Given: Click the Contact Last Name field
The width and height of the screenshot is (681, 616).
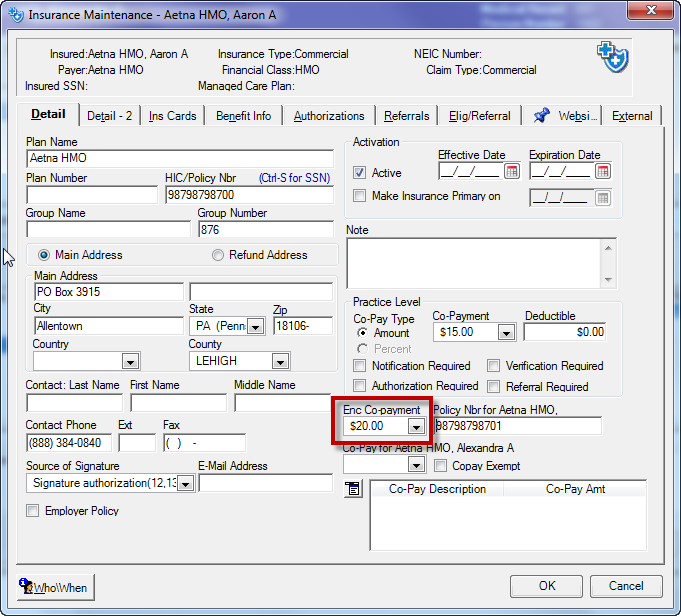Looking at the screenshot, I should click(x=75, y=403).
